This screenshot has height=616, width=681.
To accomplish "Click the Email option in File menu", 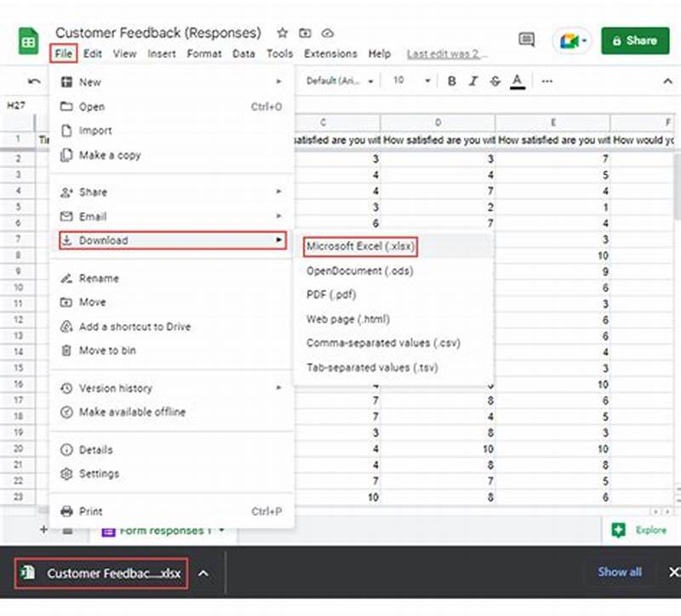I will coord(92,216).
